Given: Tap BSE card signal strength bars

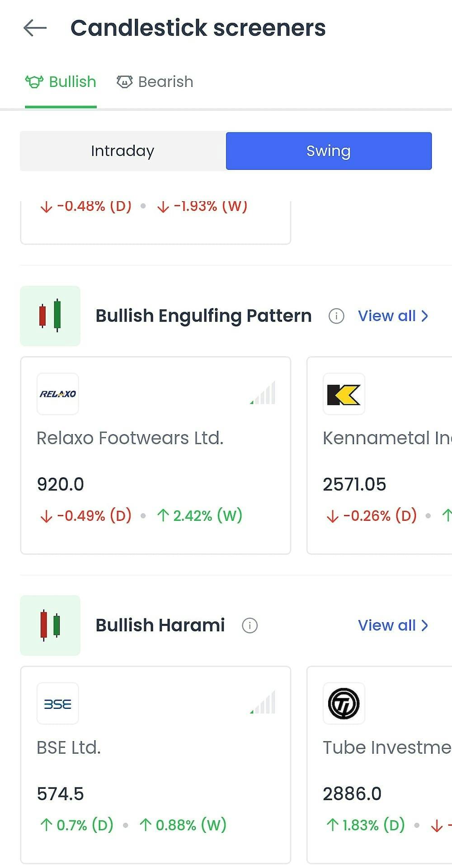Looking at the screenshot, I should [264, 703].
